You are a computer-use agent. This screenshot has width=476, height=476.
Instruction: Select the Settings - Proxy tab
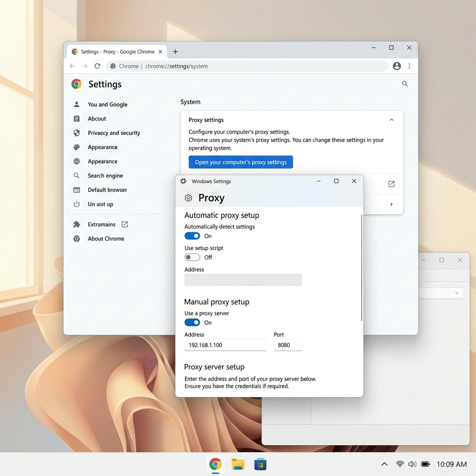(x=117, y=52)
